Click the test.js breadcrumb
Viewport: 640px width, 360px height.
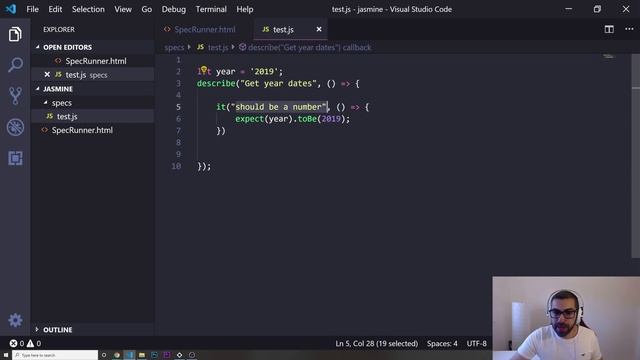(x=213, y=47)
